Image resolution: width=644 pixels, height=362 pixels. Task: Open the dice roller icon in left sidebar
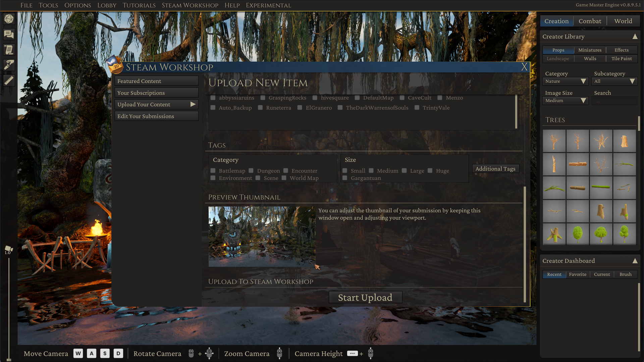[9, 19]
